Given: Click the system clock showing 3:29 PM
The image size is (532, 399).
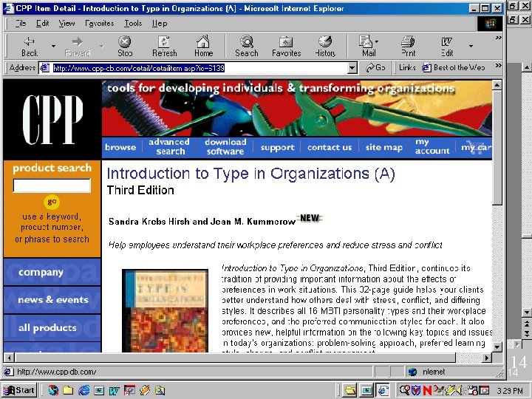Looking at the screenshot, I should pyautogui.click(x=510, y=391).
